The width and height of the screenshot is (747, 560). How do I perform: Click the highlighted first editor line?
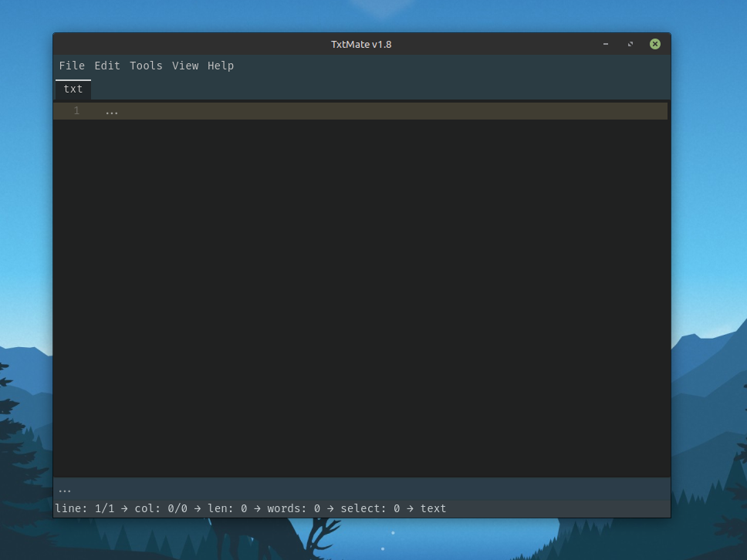(x=360, y=111)
